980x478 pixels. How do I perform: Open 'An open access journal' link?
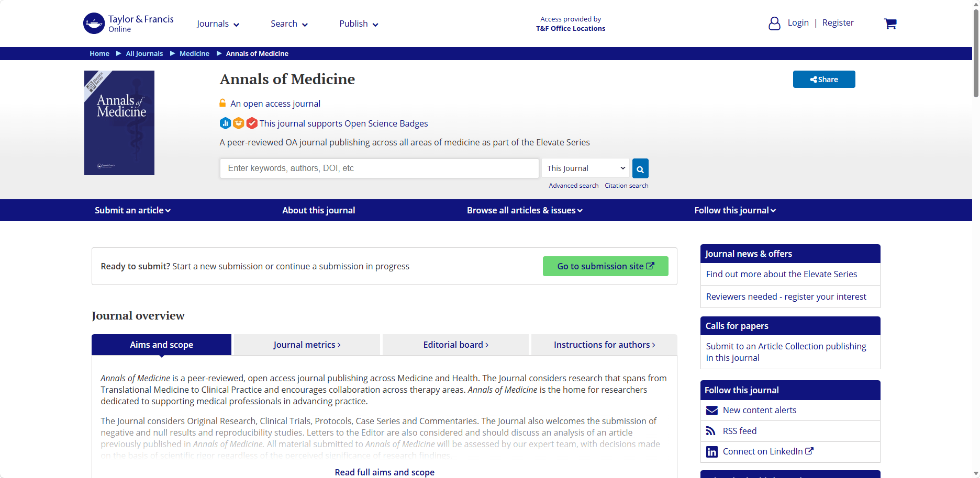point(275,104)
